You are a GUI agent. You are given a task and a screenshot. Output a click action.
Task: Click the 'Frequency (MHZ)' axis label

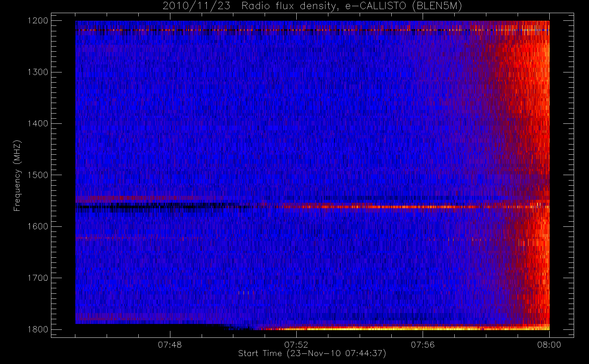tap(17, 175)
